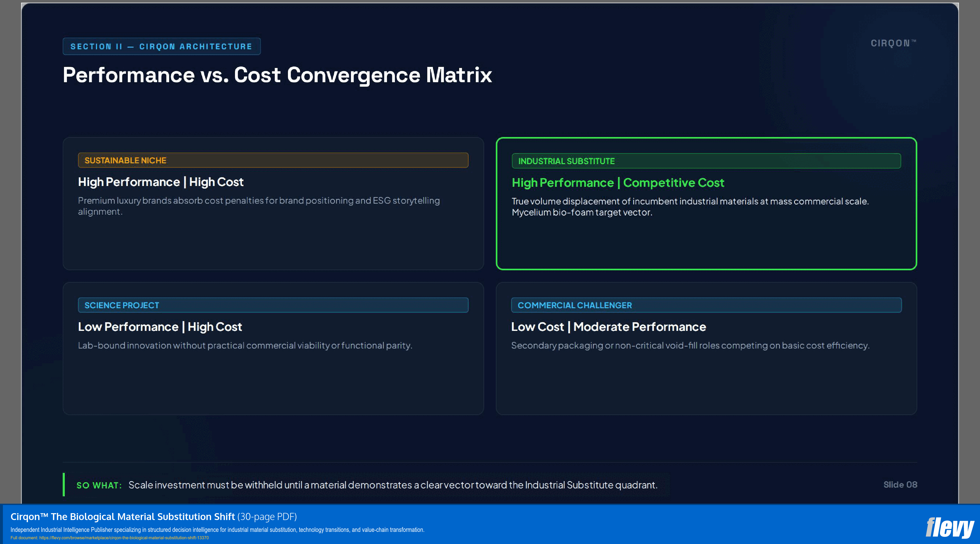Select heading High Performance | Competitive Cost
This screenshot has width=980, height=544.
click(x=618, y=183)
